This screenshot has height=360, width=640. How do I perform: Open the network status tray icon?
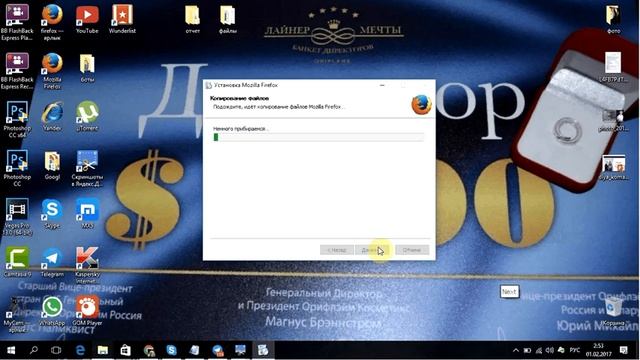pyautogui.click(x=539, y=350)
